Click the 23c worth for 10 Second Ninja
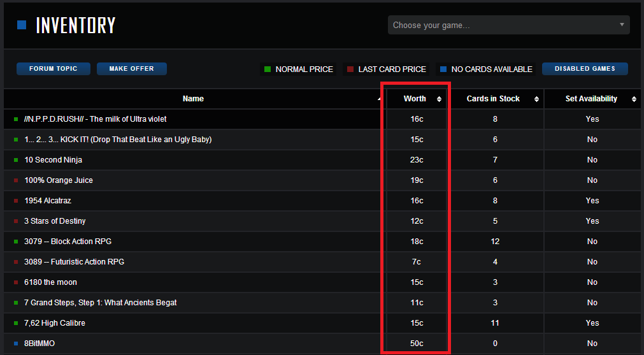 tap(417, 160)
